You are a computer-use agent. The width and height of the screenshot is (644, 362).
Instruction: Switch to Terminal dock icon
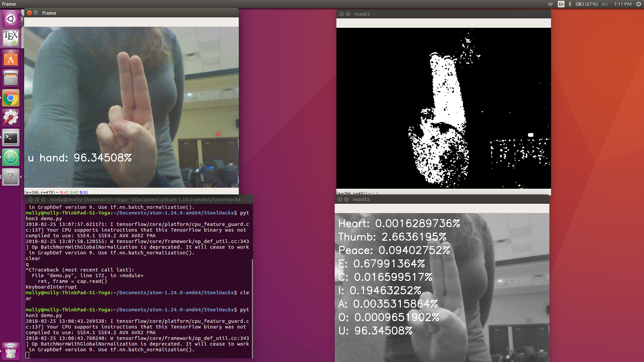click(x=11, y=138)
